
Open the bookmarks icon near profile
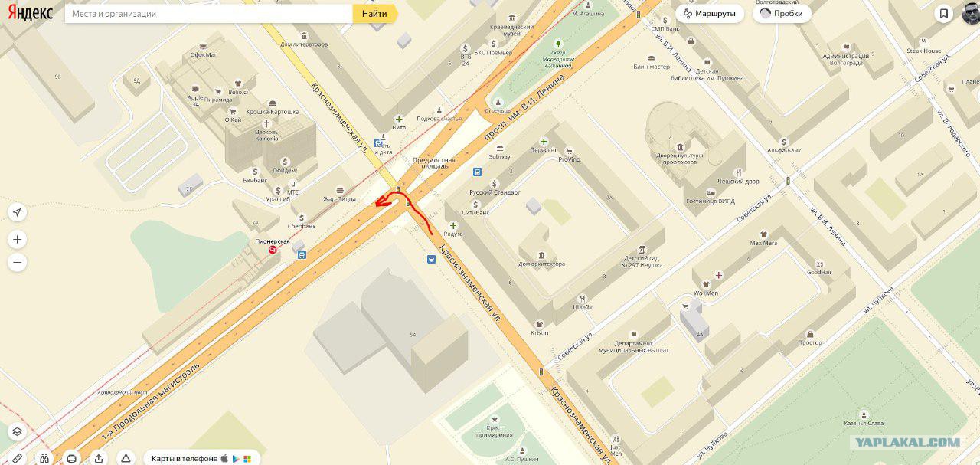[x=945, y=14]
